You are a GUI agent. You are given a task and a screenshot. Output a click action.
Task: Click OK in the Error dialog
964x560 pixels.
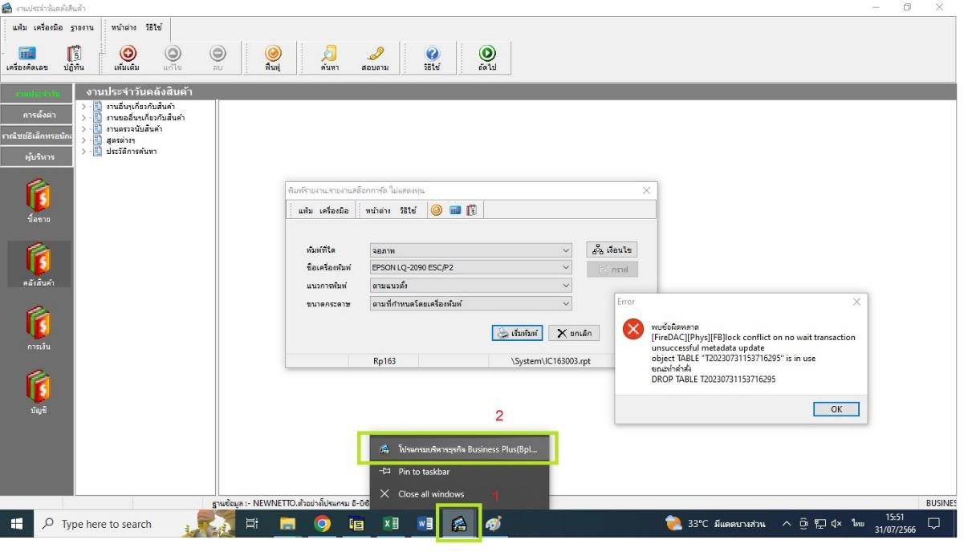point(836,409)
